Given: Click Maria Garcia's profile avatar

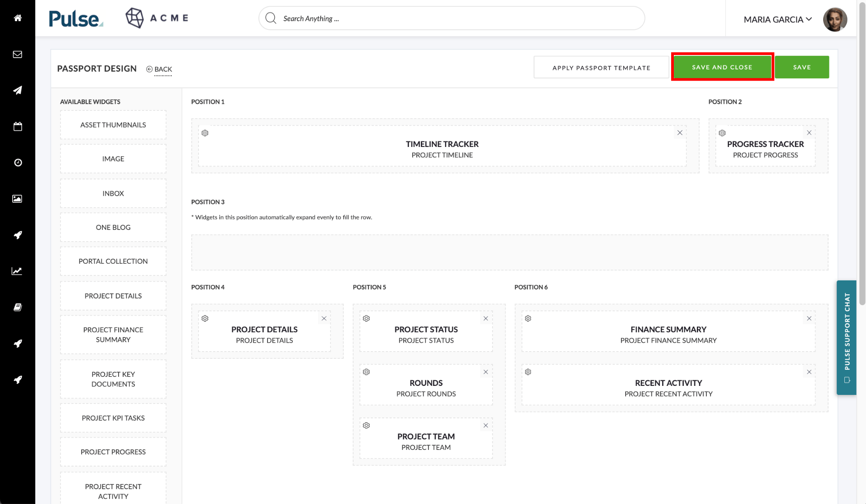Looking at the screenshot, I should coord(835,19).
